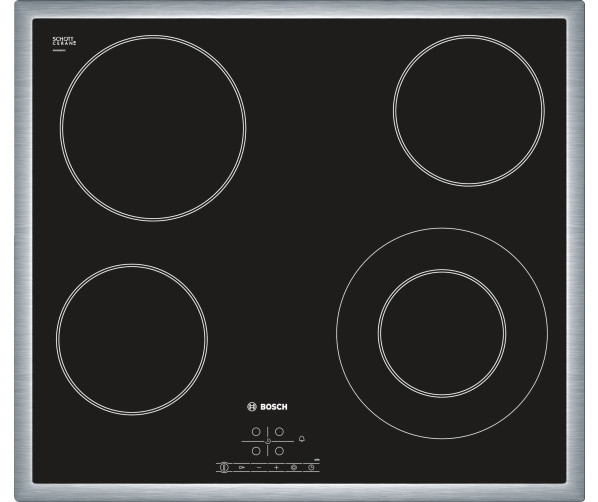Click the large rear-left cooking zone

click(153, 128)
